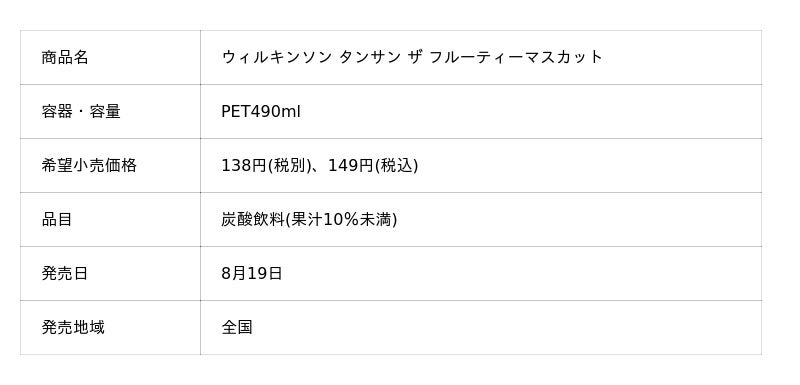Click the 発売地域 label cell
Screen dimensions: 800x385
(x=110, y=328)
